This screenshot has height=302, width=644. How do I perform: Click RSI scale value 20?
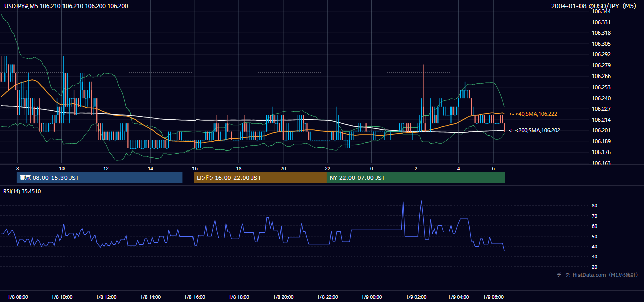[595, 267]
